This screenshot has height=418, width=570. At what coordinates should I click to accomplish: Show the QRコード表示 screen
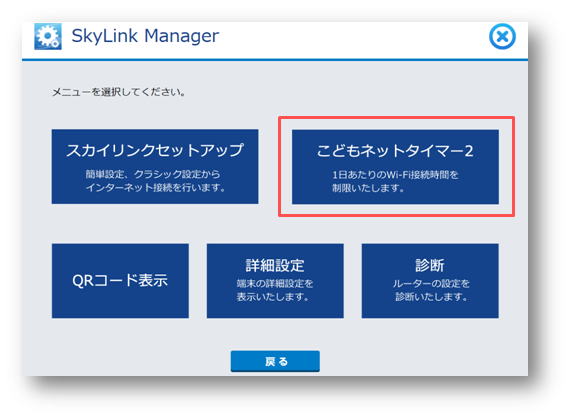[x=120, y=281]
